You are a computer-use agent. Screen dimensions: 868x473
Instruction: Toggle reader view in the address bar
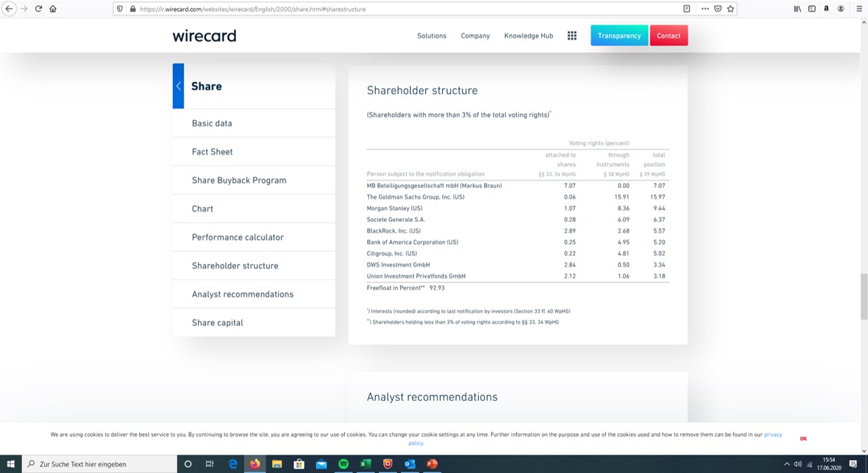[687, 9]
